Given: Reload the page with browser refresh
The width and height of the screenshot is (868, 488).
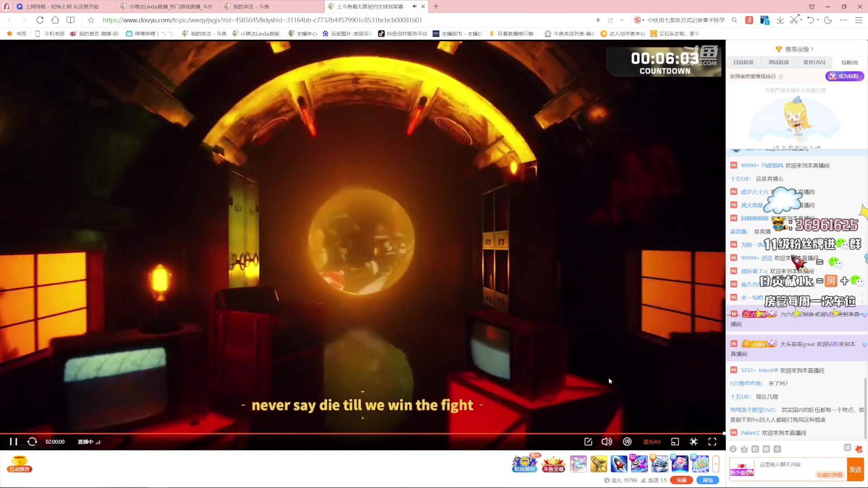Looking at the screenshot, I should (x=40, y=20).
